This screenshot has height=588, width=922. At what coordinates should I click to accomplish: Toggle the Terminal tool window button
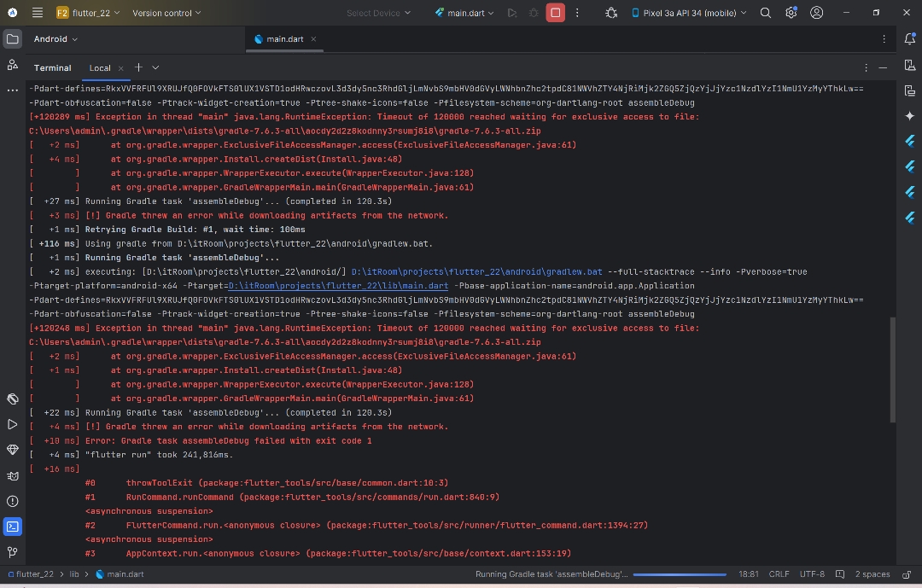[x=12, y=527]
